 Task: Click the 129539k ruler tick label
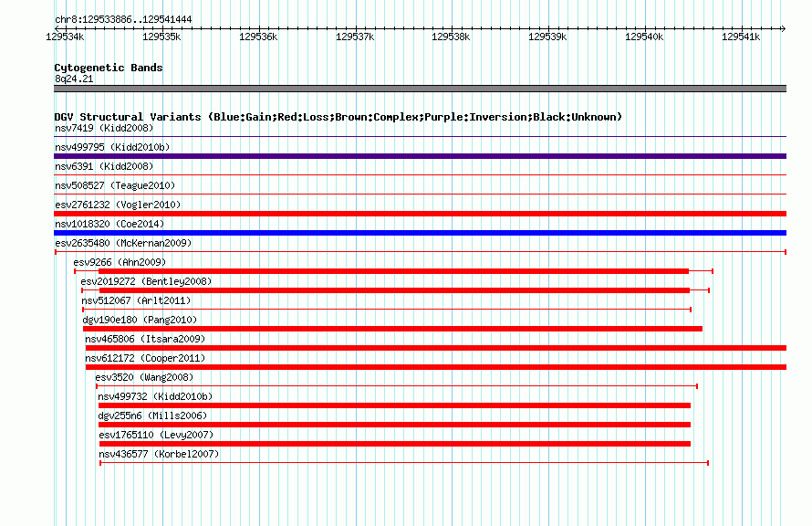(x=548, y=37)
